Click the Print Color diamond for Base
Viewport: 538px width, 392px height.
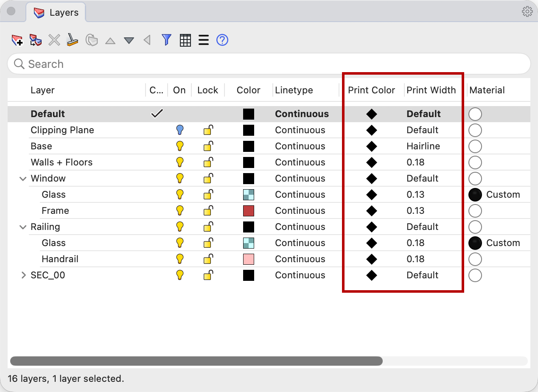coord(371,146)
